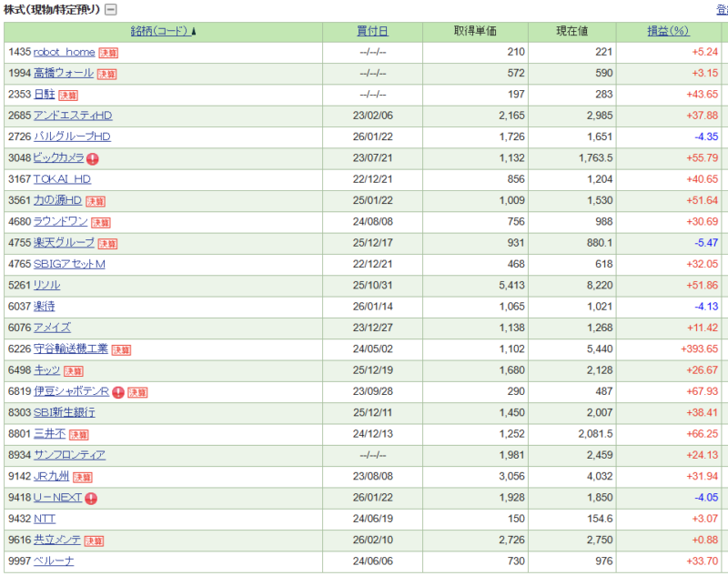Open the SBI新生銀行 stock page
This screenshot has width=728, height=576.
click(64, 413)
